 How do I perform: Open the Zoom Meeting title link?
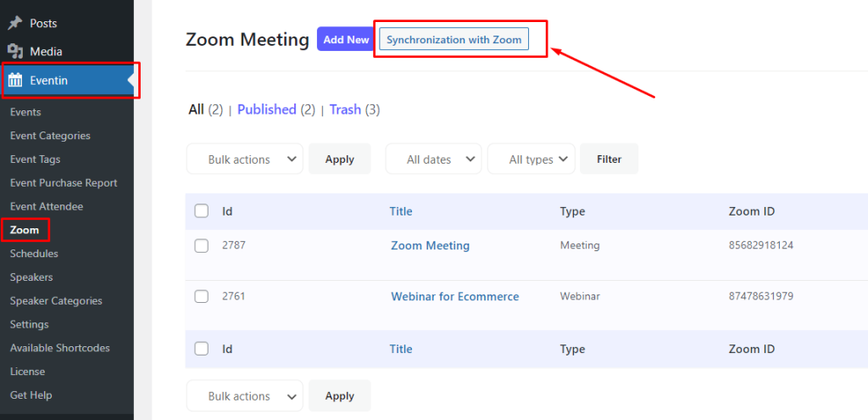click(430, 245)
